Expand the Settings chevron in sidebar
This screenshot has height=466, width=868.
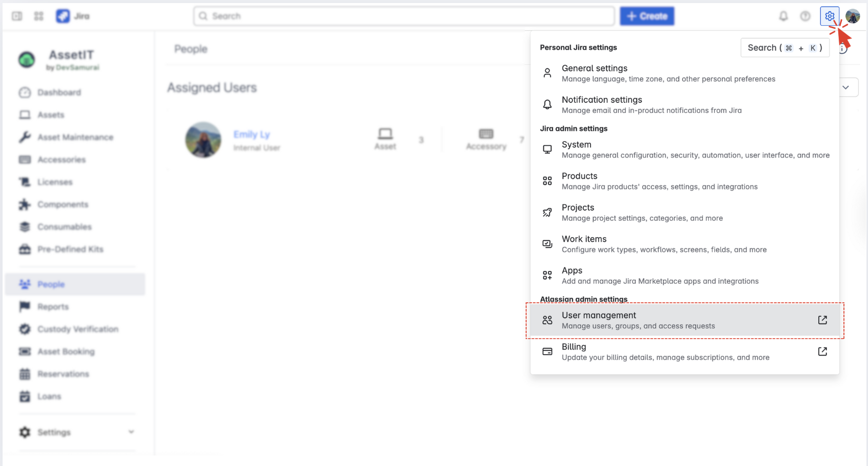click(x=131, y=432)
